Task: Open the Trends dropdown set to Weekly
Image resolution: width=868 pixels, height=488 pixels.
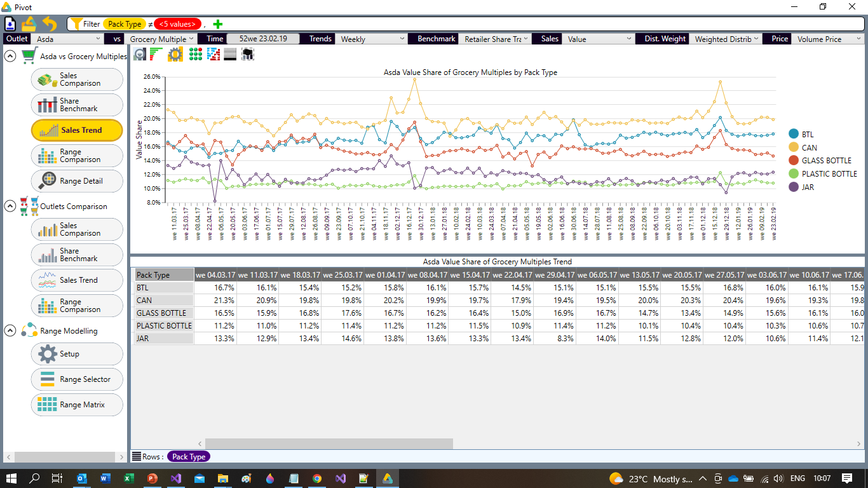Action: [371, 39]
